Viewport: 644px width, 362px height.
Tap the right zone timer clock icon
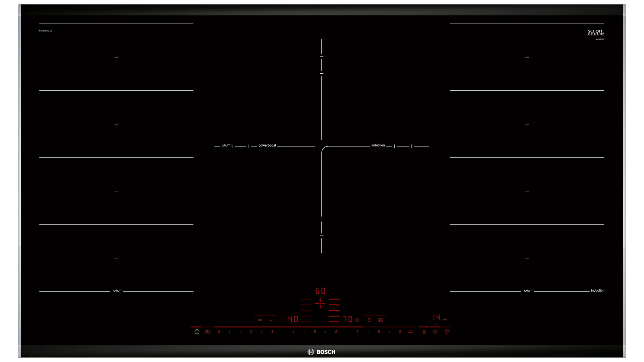point(357,320)
